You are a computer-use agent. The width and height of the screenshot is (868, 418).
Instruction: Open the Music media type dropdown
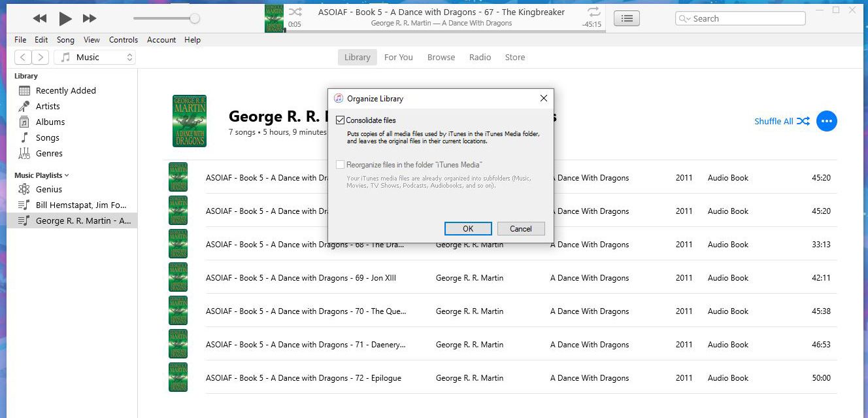pos(95,58)
